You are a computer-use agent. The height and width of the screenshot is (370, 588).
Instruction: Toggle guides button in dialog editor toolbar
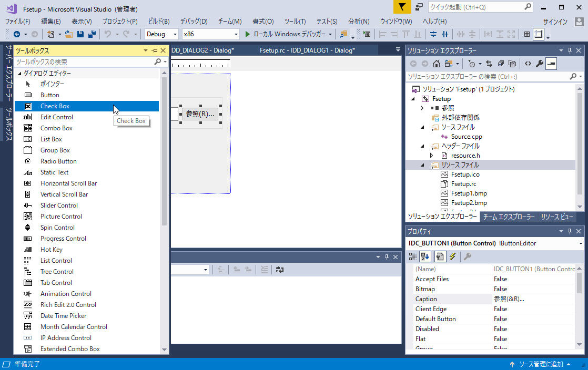point(539,34)
